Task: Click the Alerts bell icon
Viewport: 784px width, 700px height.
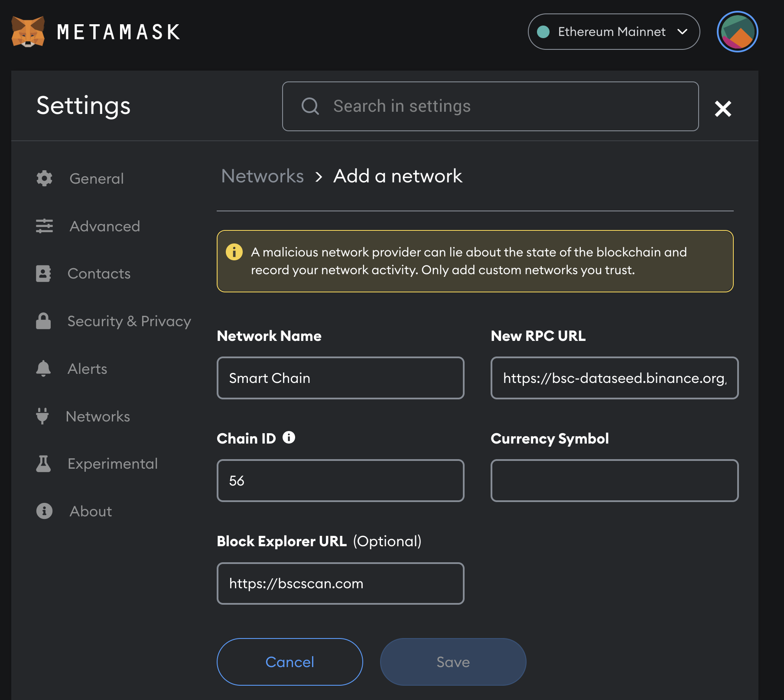Action: pos(43,369)
